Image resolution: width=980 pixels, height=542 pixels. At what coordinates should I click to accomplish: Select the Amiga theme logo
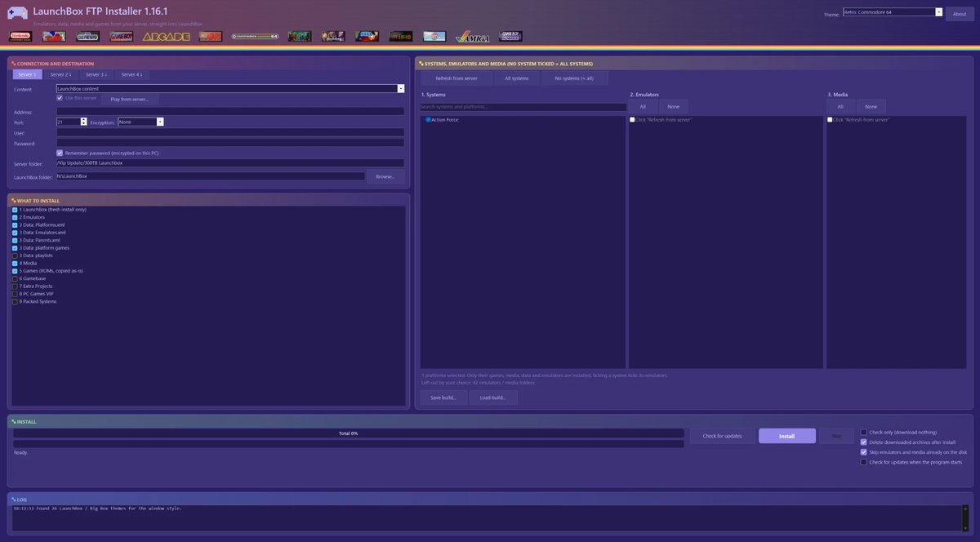[x=473, y=36]
